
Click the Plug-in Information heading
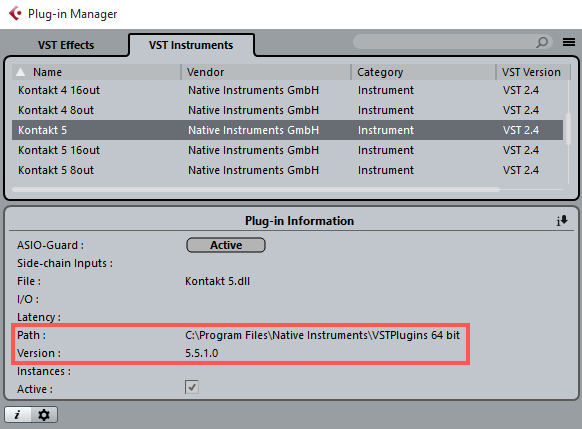(299, 221)
